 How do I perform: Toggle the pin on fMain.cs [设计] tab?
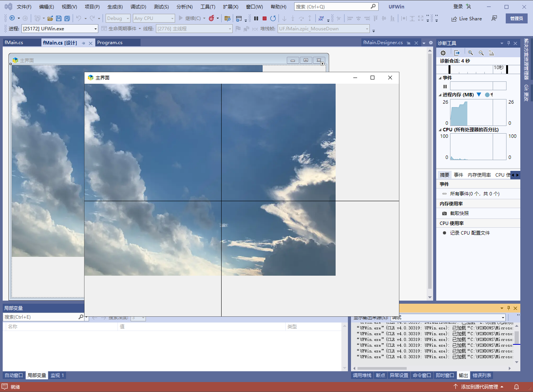(x=83, y=43)
